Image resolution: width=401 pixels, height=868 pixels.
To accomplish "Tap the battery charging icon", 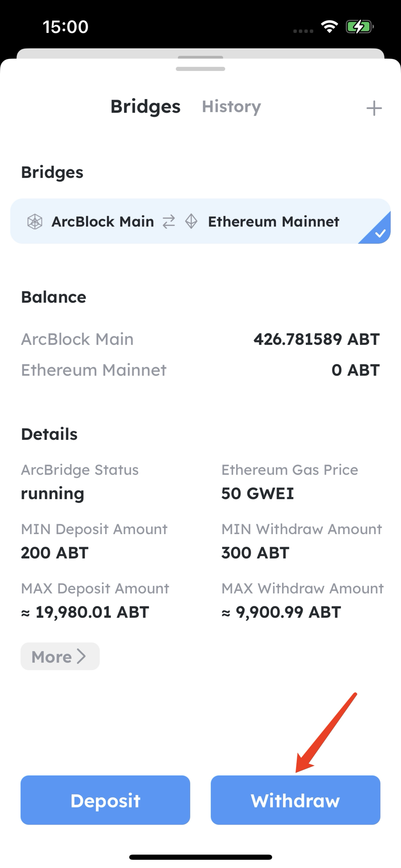I will click(x=359, y=27).
